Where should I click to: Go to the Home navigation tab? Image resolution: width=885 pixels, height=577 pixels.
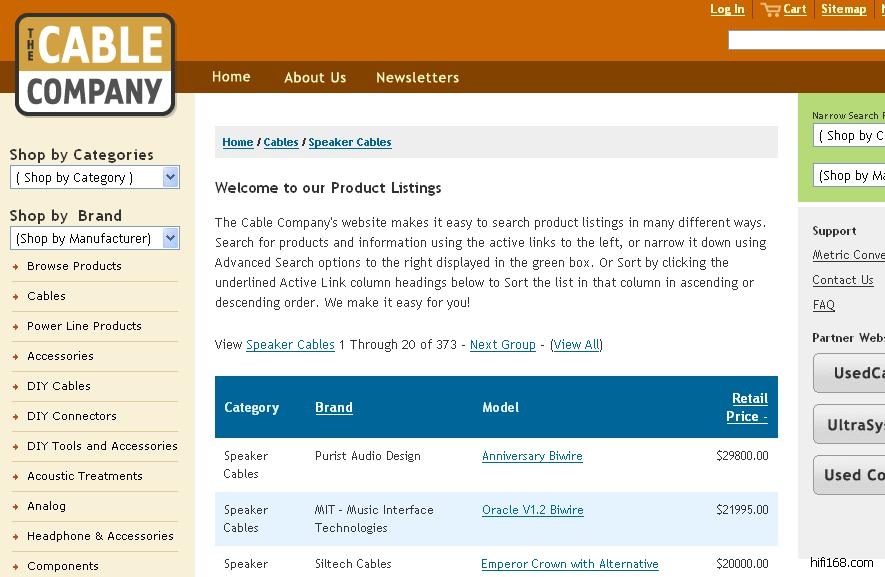coord(231,77)
